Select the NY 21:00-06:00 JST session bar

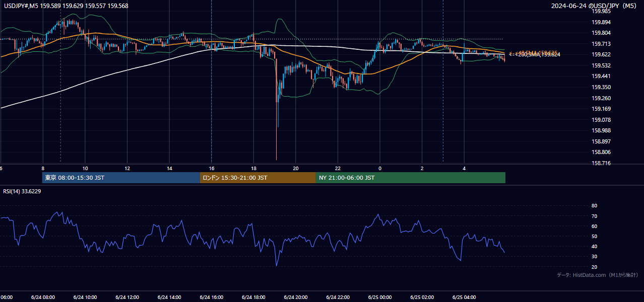[x=411, y=178]
